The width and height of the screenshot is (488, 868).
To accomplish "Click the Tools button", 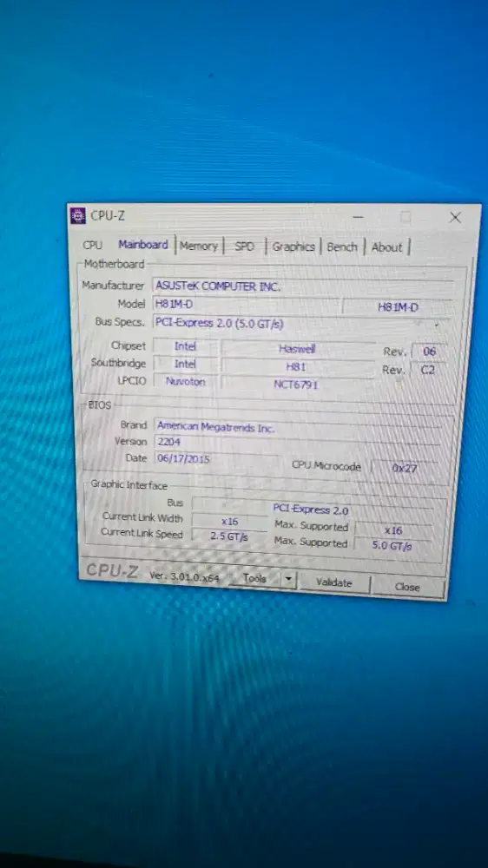I will click(x=255, y=578).
